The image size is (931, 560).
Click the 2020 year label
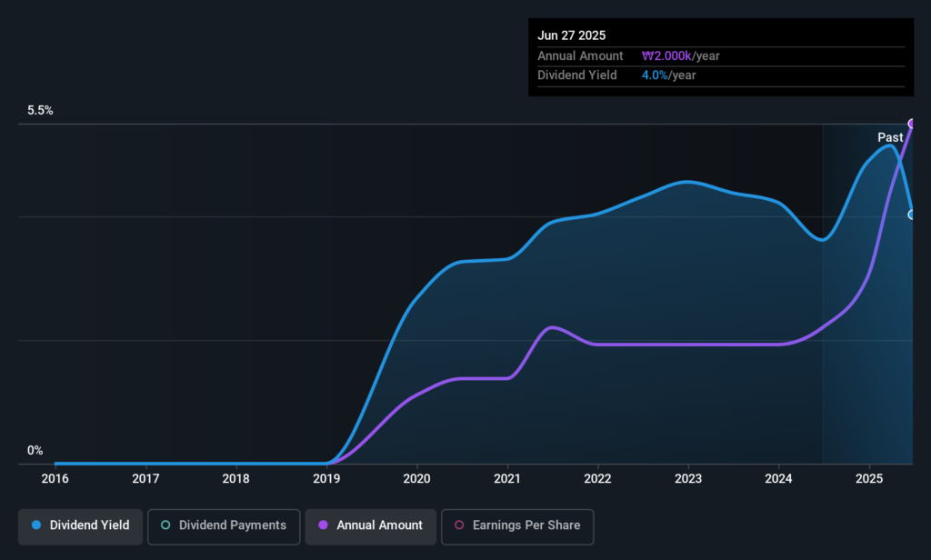tap(416, 478)
